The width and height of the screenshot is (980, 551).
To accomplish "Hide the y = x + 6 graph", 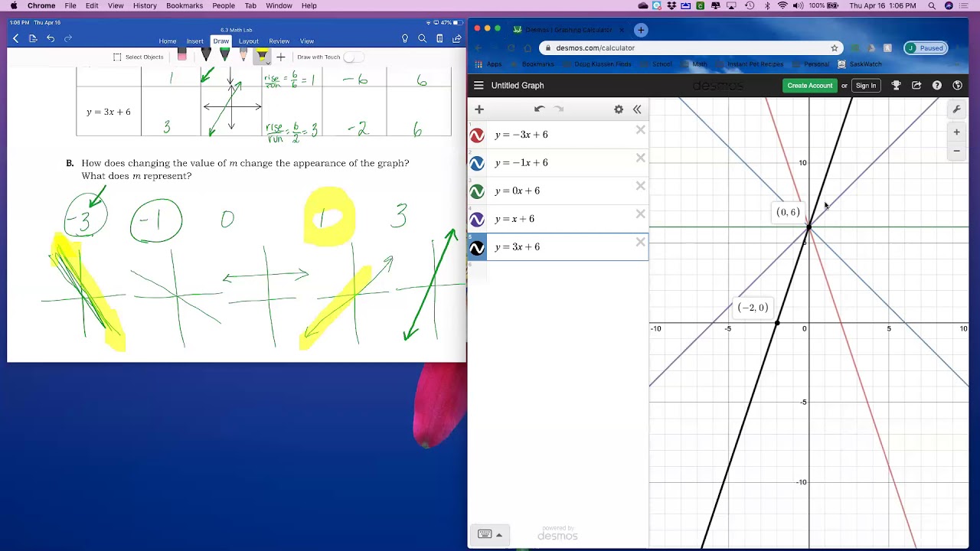I will coord(477,220).
